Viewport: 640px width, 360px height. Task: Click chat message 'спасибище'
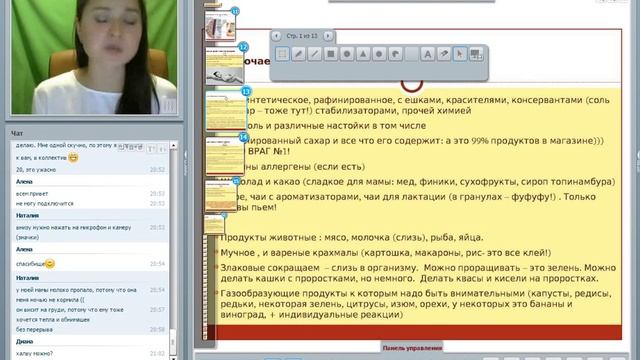[x=30, y=264]
